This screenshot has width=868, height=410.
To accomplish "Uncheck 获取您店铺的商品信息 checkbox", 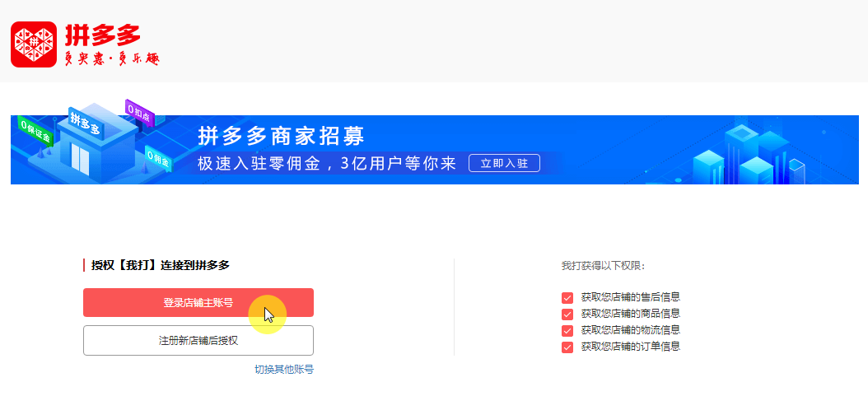I will (x=567, y=314).
